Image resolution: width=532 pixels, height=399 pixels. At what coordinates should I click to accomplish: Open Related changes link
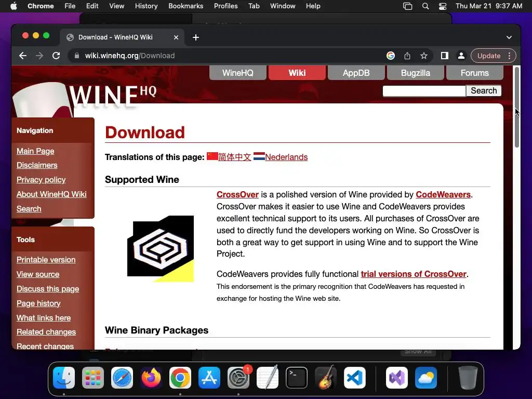point(46,332)
